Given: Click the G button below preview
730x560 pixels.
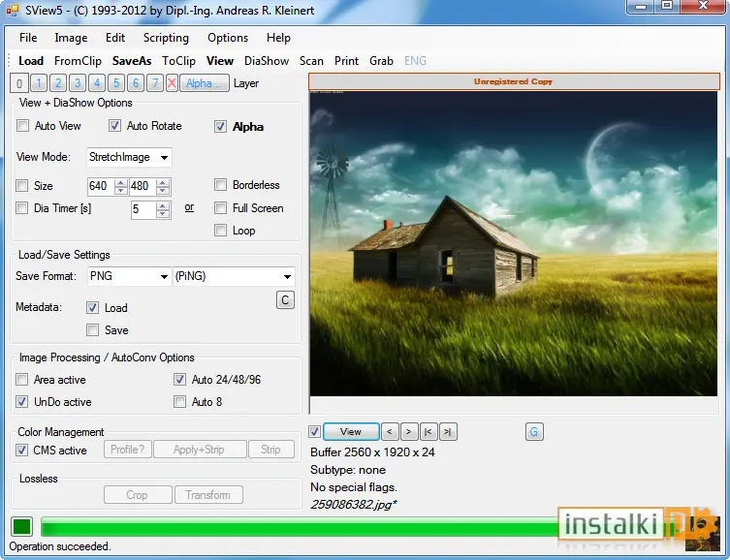Looking at the screenshot, I should tap(534, 432).
